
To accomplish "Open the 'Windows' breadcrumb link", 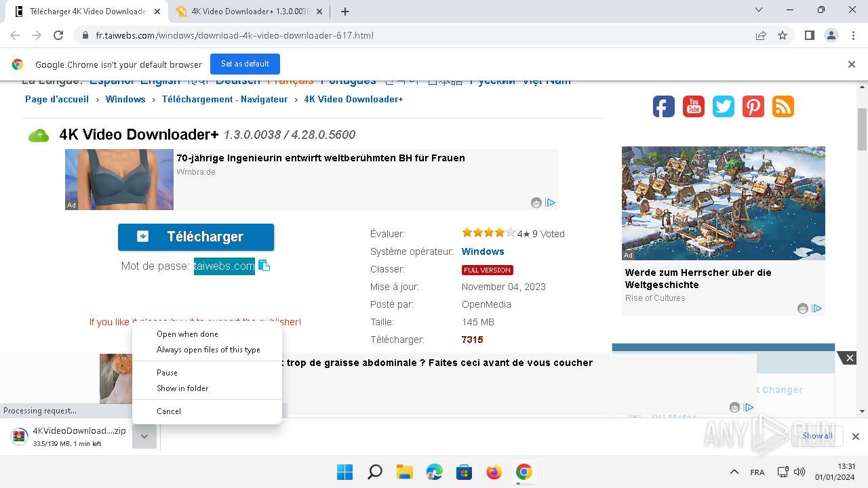I will [x=125, y=99].
